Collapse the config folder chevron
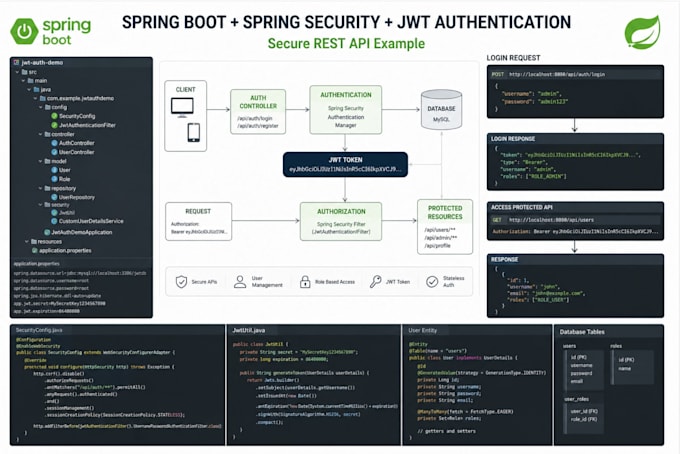This screenshot has height=454, width=680. coord(41,107)
